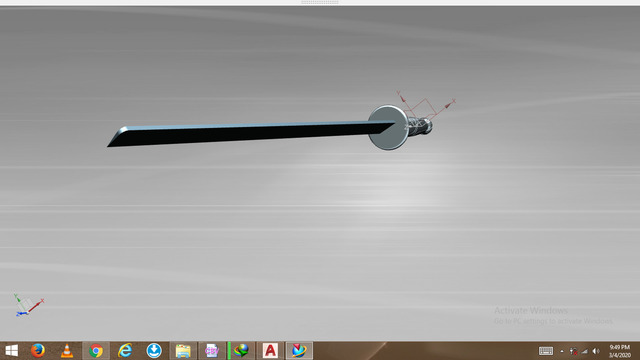The height and width of the screenshot is (360, 640).
Task: Show hidden system tray icons
Action: [562, 351]
